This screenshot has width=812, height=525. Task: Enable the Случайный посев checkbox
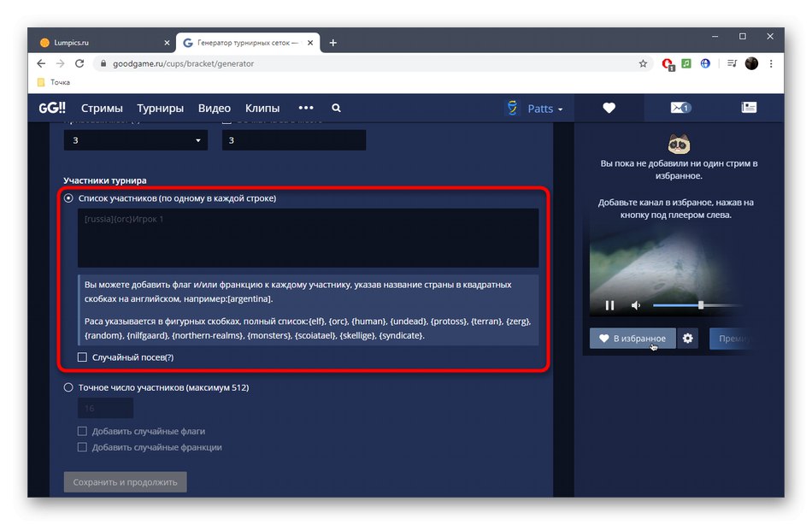[82, 357]
